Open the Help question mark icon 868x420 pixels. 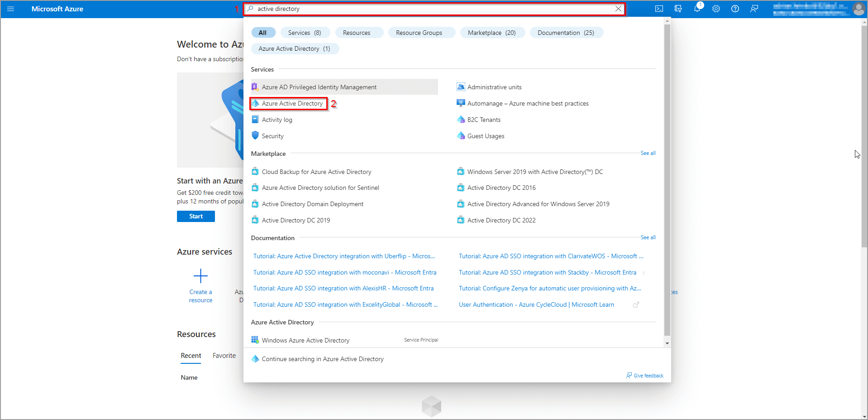[735, 9]
